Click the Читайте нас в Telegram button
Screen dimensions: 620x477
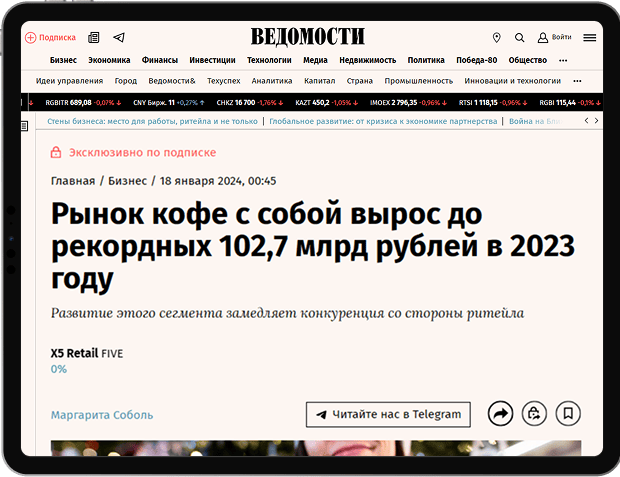pos(388,415)
